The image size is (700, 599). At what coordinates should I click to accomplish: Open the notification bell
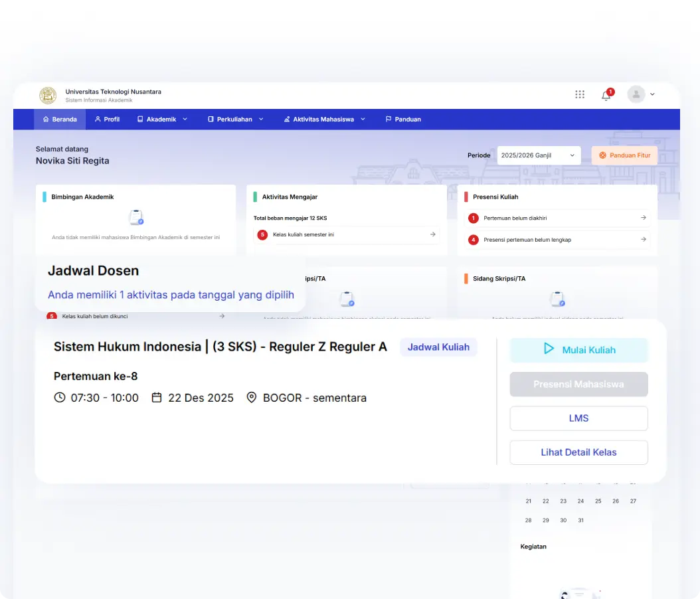point(606,95)
